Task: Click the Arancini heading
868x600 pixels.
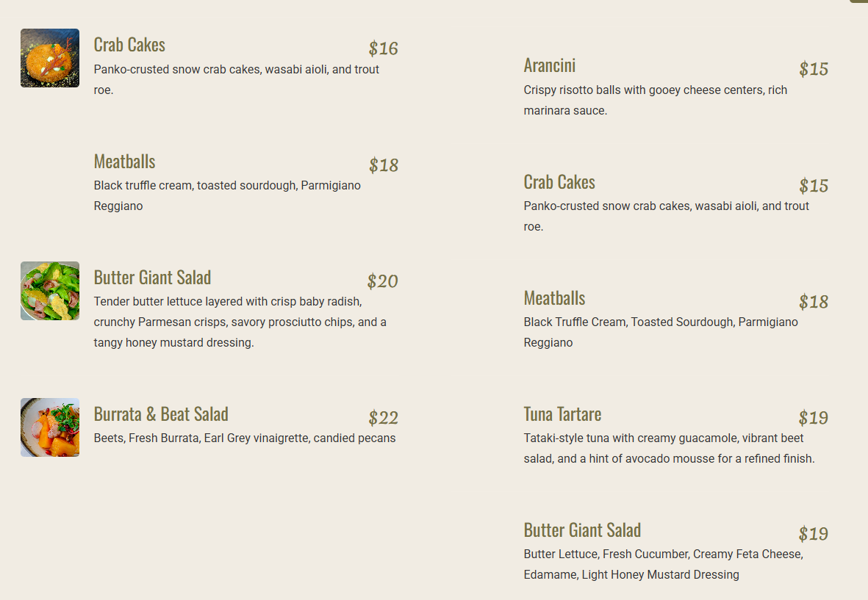Action: [x=550, y=65]
